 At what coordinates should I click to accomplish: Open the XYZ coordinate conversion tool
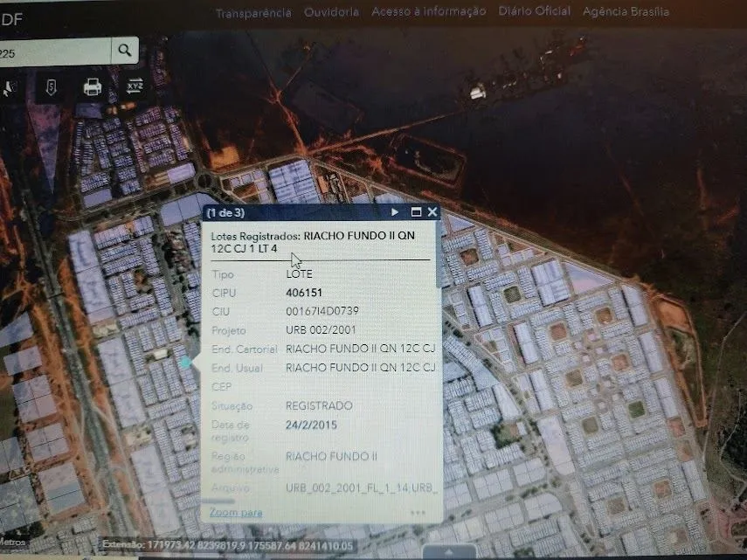[135, 86]
